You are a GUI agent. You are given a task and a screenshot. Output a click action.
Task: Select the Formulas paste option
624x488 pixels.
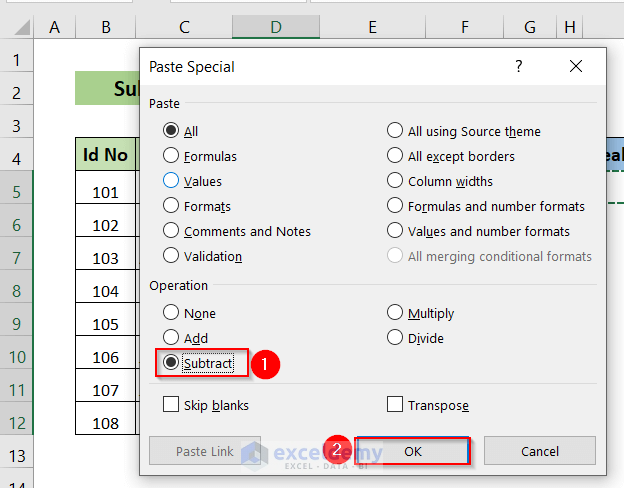(x=171, y=156)
